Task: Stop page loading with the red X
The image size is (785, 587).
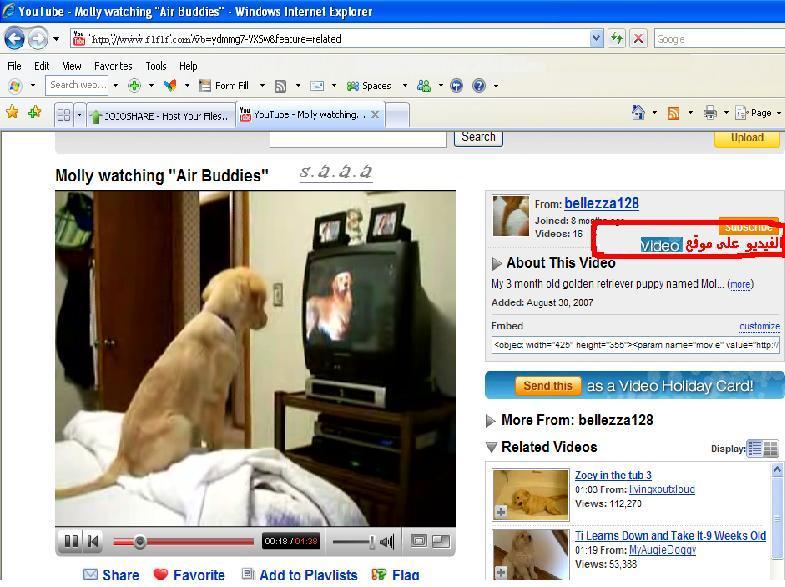Action: 638,38
